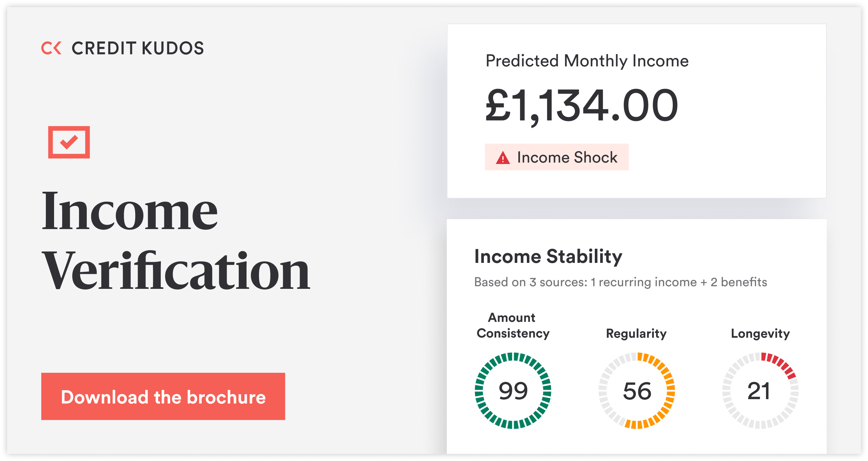Click the Longevity label

click(x=760, y=334)
